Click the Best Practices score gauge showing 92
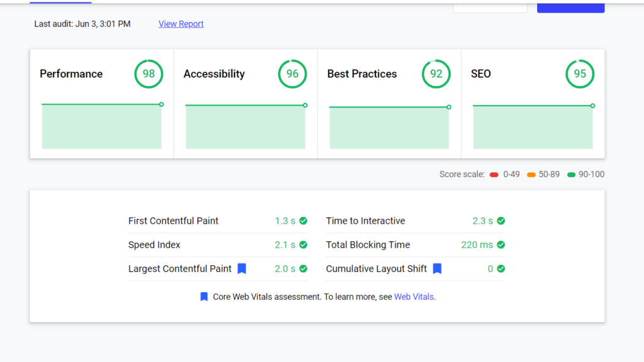The width and height of the screenshot is (644, 362). (x=436, y=74)
